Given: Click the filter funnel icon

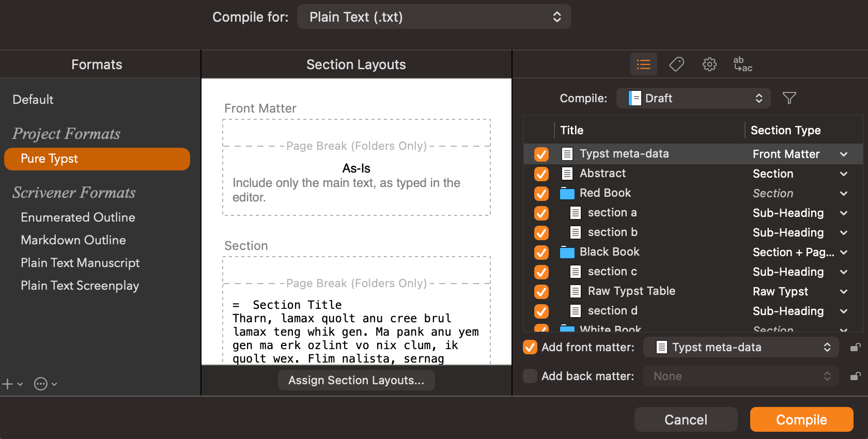Looking at the screenshot, I should [789, 98].
